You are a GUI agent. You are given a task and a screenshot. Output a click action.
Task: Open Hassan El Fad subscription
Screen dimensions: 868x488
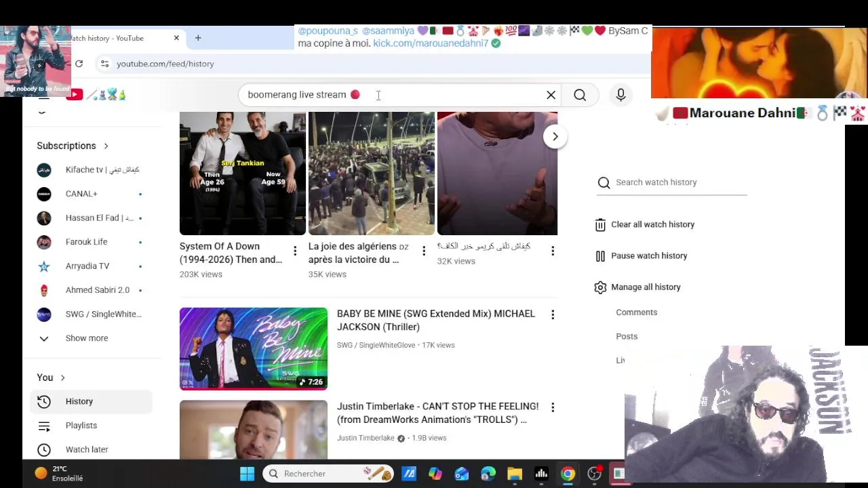click(91, 218)
